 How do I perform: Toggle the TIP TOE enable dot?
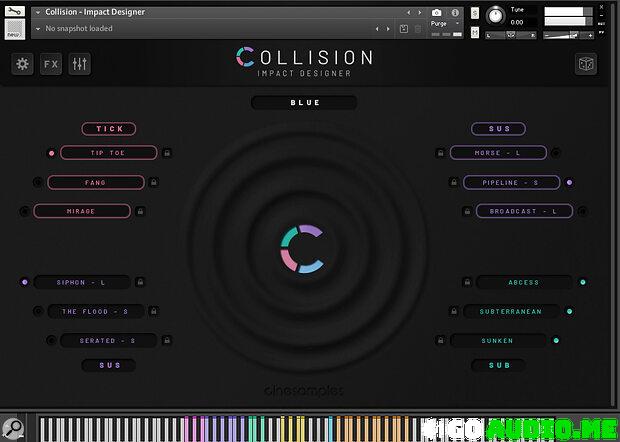(51, 153)
